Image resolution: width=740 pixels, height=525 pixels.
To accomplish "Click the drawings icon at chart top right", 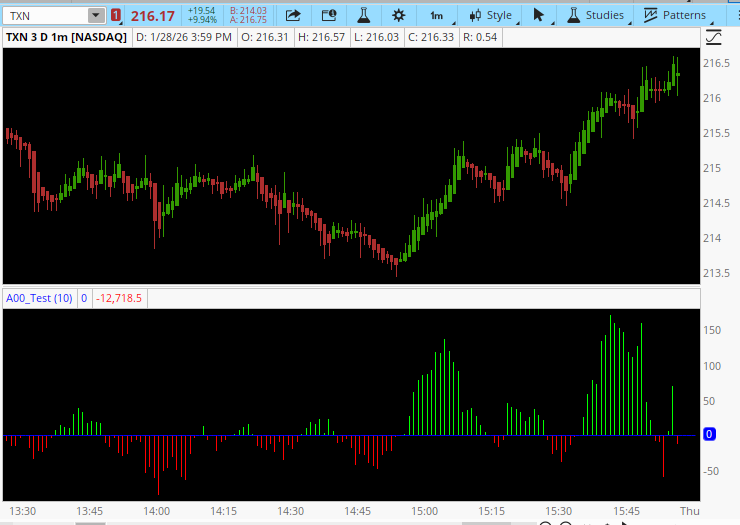I will (x=713, y=37).
